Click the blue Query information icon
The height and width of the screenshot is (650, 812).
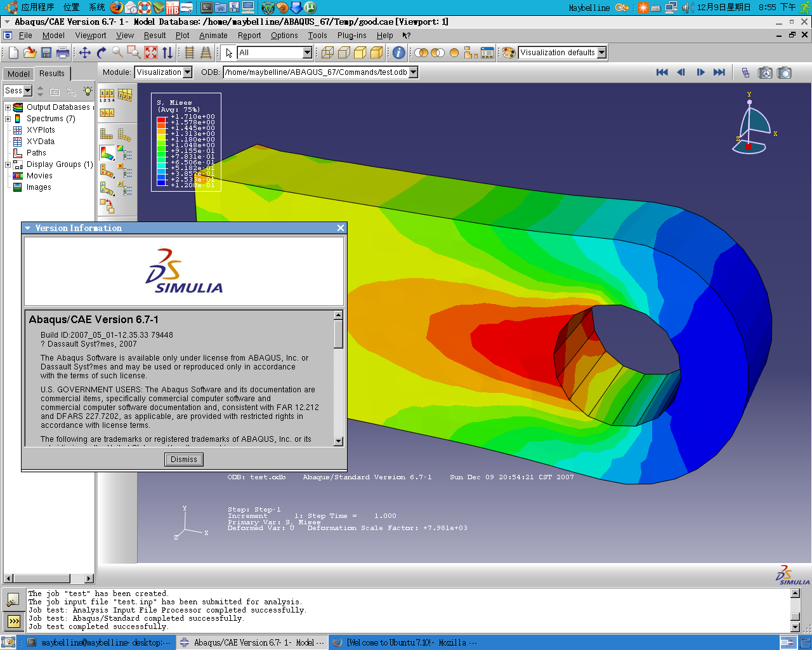click(398, 53)
